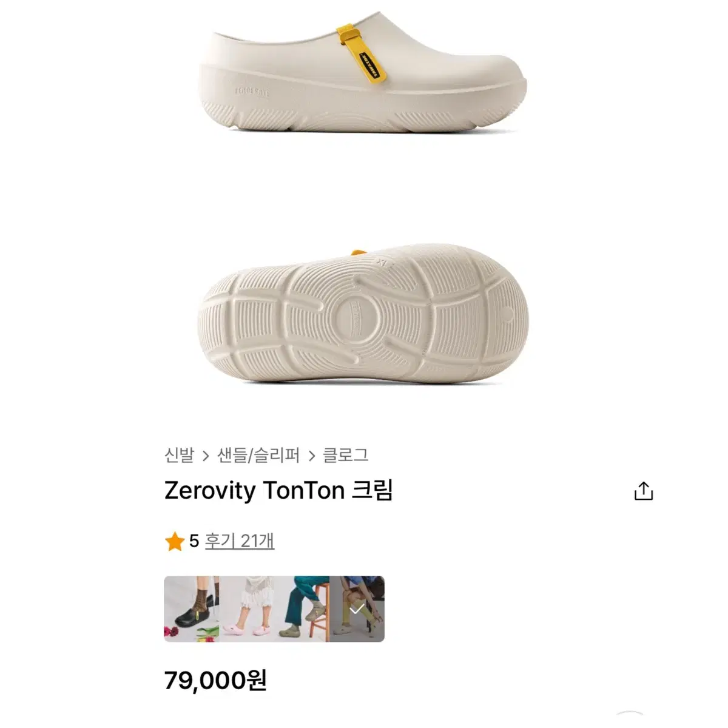The image size is (728, 728).
Task: Open the sole-view cream clog photo
Action: 363,315
